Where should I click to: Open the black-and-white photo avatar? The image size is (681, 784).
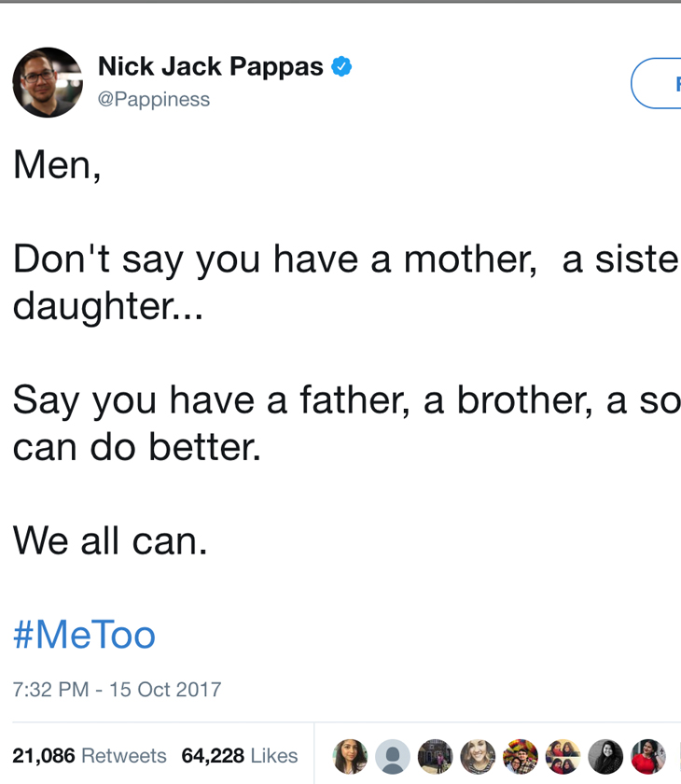[605, 756]
